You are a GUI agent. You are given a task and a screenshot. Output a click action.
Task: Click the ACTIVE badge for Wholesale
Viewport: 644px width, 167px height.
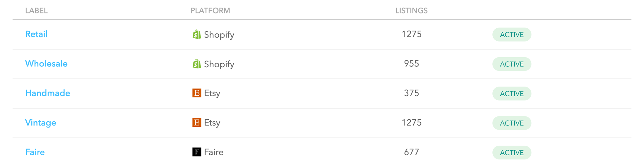tap(512, 64)
